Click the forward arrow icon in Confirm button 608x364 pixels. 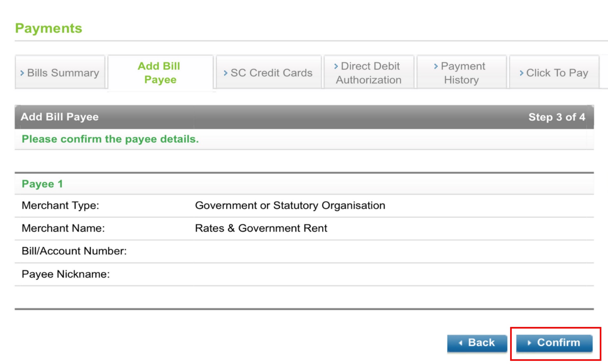tap(530, 342)
